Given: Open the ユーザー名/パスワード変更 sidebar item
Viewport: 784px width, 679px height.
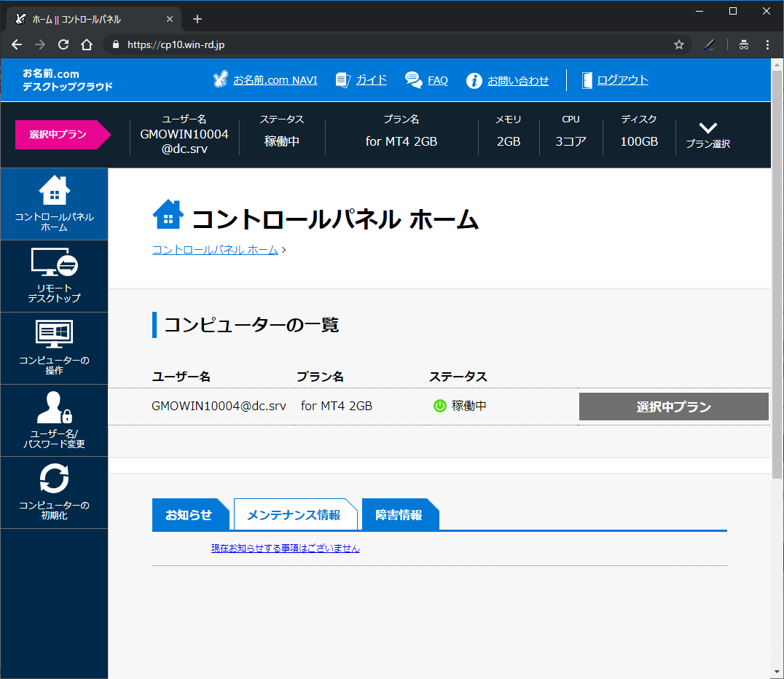Looking at the screenshot, I should (x=54, y=420).
